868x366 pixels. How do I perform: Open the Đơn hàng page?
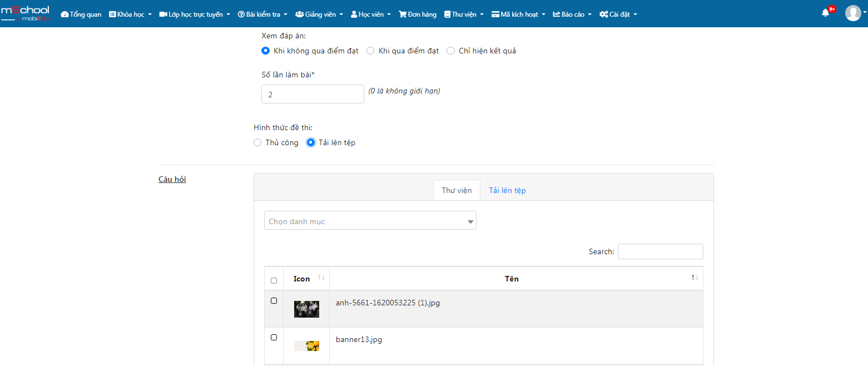(x=418, y=14)
